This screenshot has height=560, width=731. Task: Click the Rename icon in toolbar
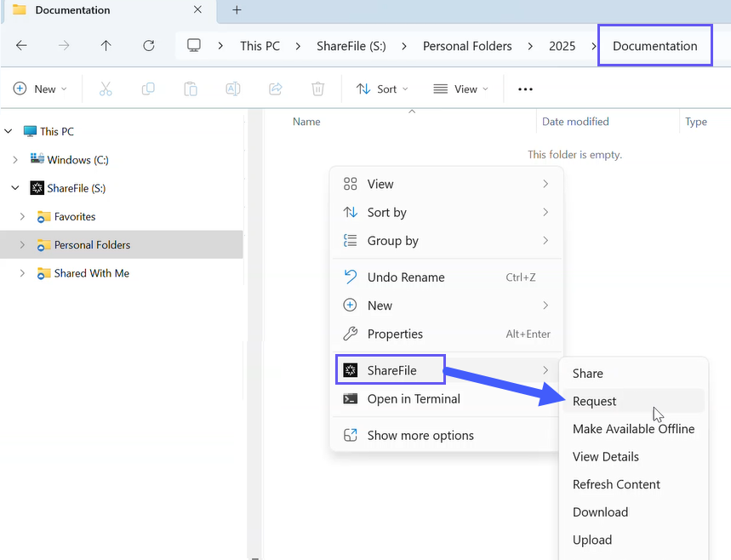pos(232,89)
